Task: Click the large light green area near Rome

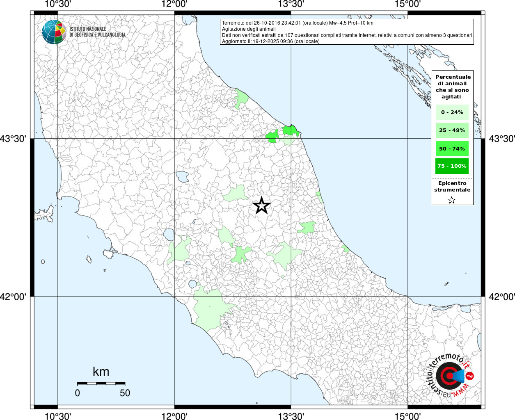Action: coord(209,310)
